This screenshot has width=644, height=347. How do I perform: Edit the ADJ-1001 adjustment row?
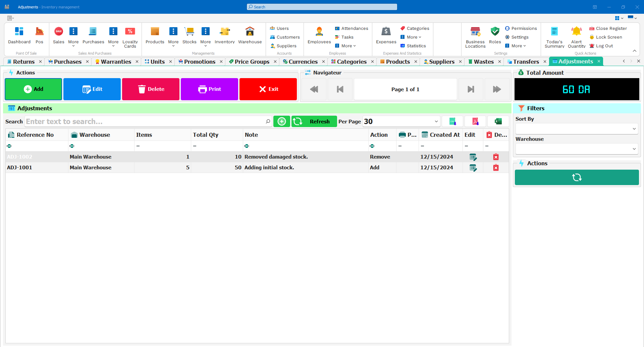473,168
